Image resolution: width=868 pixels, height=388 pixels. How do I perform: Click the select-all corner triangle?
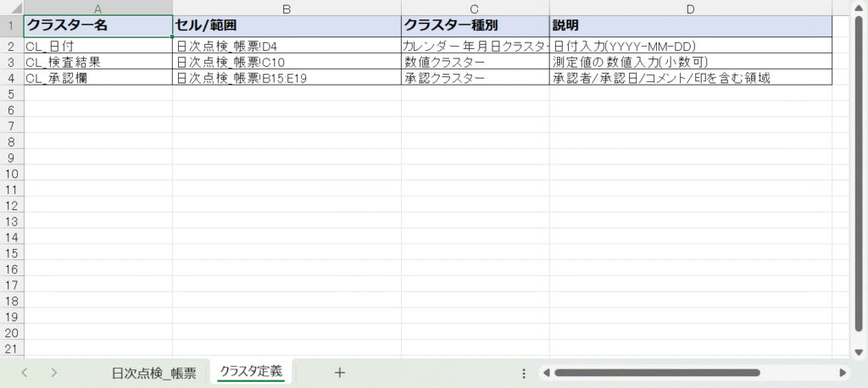[x=11, y=8]
